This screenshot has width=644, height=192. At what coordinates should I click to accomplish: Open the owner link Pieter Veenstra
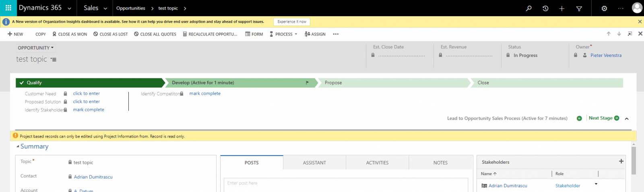click(x=606, y=55)
